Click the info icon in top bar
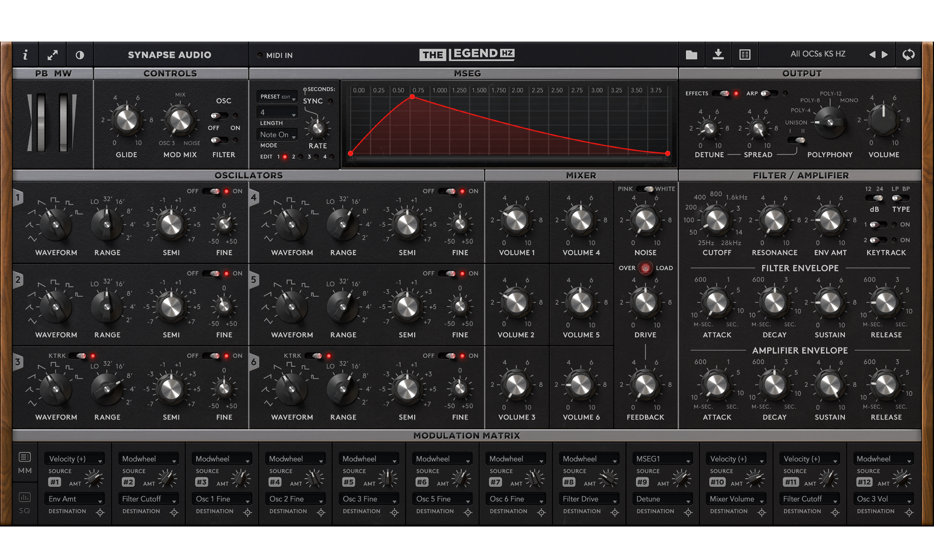 [25, 55]
